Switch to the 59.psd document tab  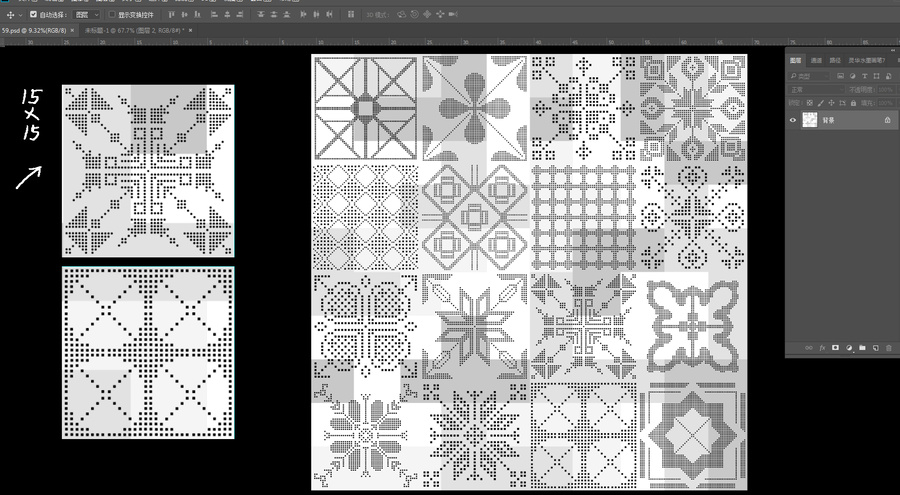point(33,30)
